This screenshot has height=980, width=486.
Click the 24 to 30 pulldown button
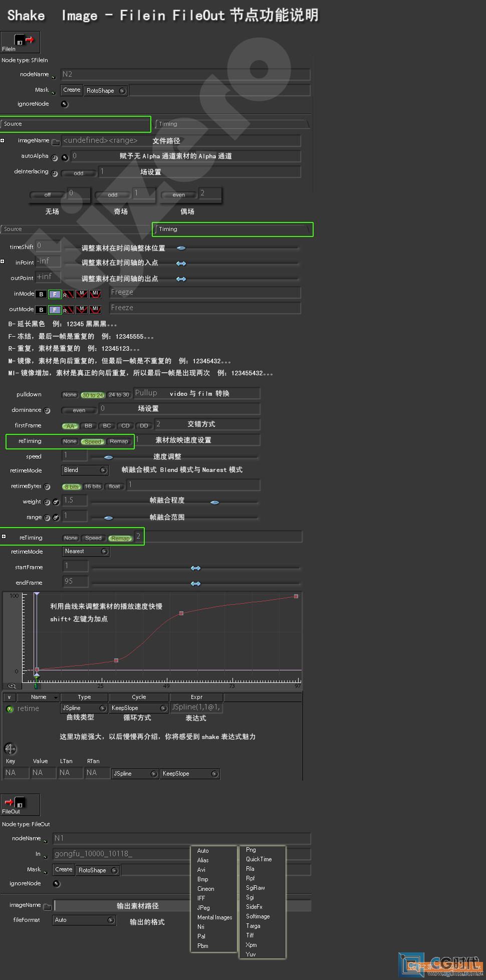tap(119, 395)
